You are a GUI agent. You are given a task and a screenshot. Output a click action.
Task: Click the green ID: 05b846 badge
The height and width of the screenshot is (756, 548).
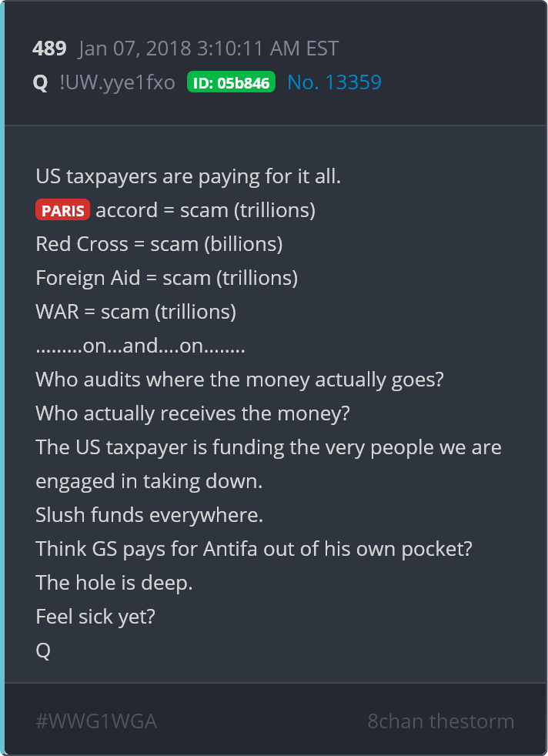pos(232,82)
